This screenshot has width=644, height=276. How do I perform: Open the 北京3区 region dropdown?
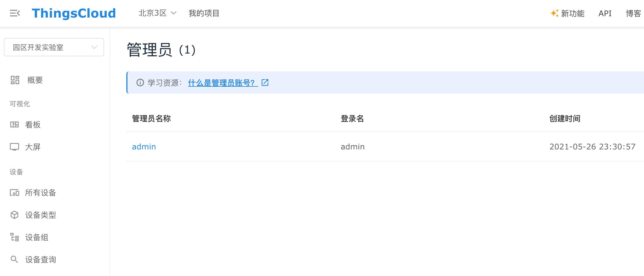click(x=158, y=13)
